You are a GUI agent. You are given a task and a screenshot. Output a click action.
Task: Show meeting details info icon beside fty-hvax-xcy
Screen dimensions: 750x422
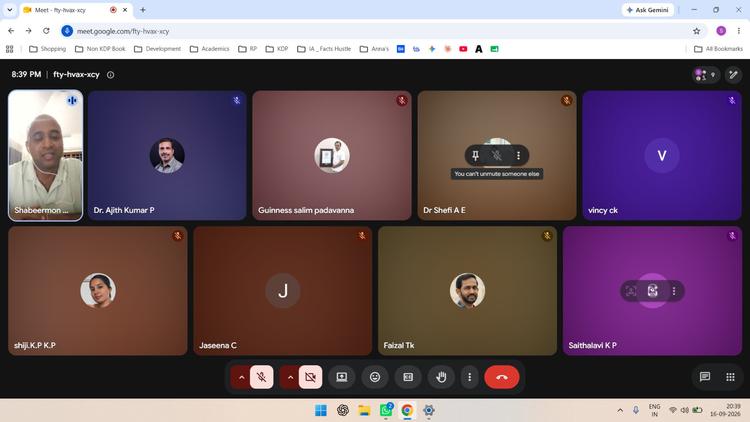[110, 75]
